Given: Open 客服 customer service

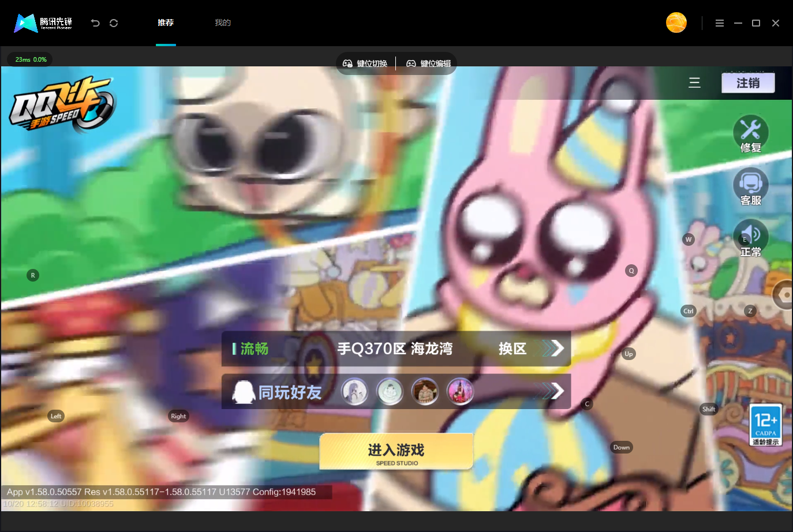Looking at the screenshot, I should pyautogui.click(x=751, y=187).
